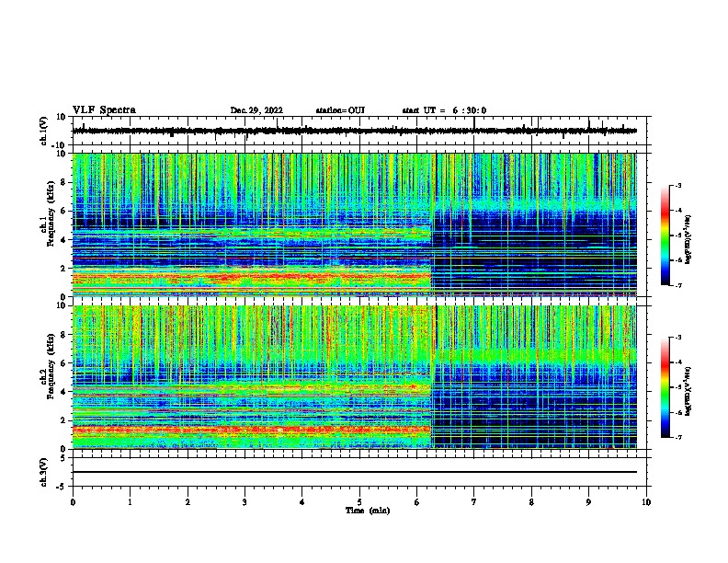Click the "Time (min)" axis title
Image resolution: width=728 pixels, height=563 pixels.
pos(368,511)
